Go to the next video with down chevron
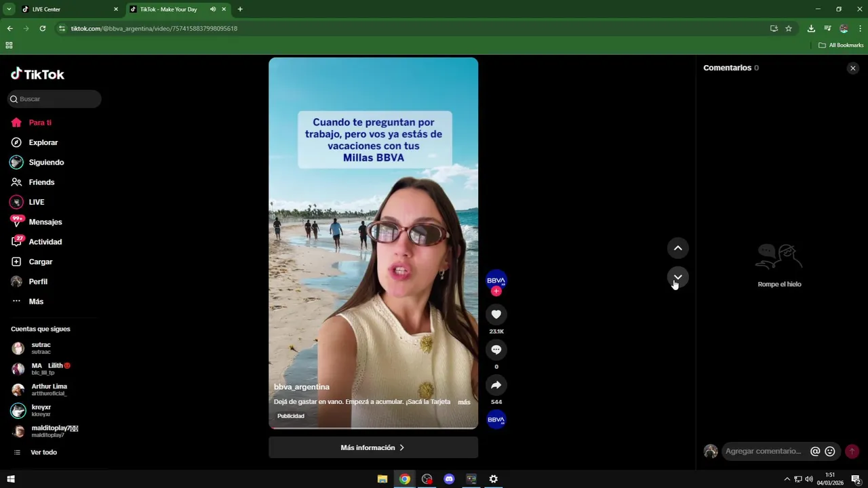 tap(677, 277)
